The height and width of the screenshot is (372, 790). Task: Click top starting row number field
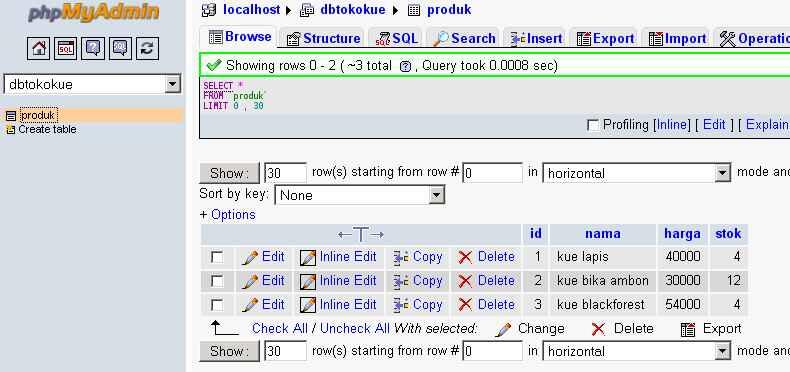(492, 173)
